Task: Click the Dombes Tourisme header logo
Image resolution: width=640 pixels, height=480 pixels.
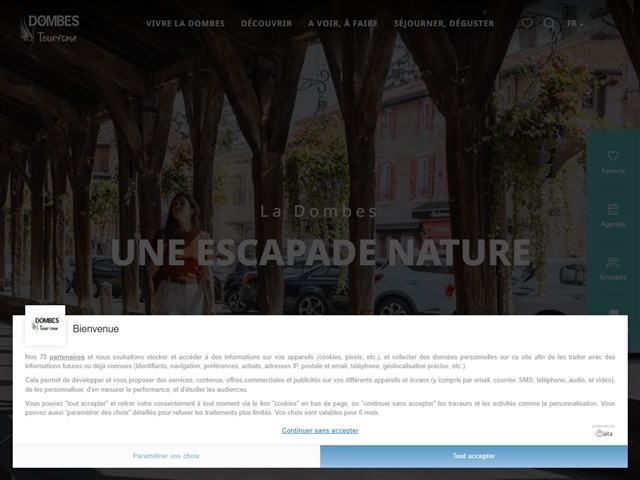Action: [x=49, y=30]
